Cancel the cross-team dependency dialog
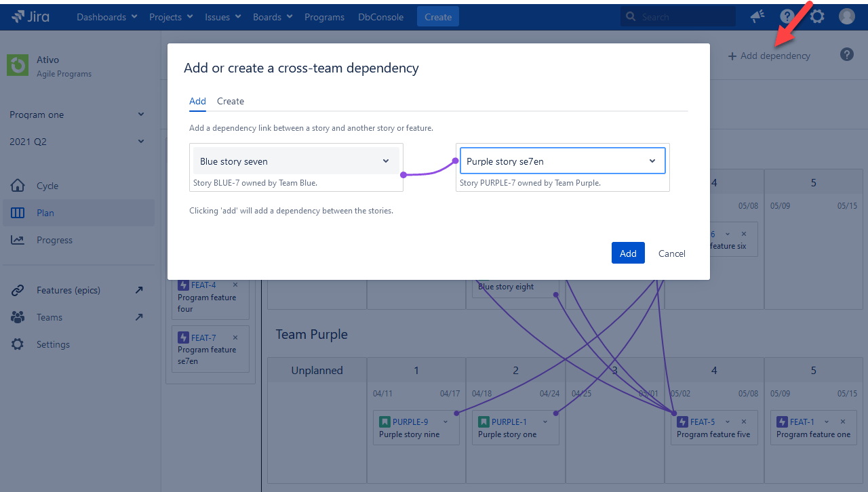 pos(671,253)
